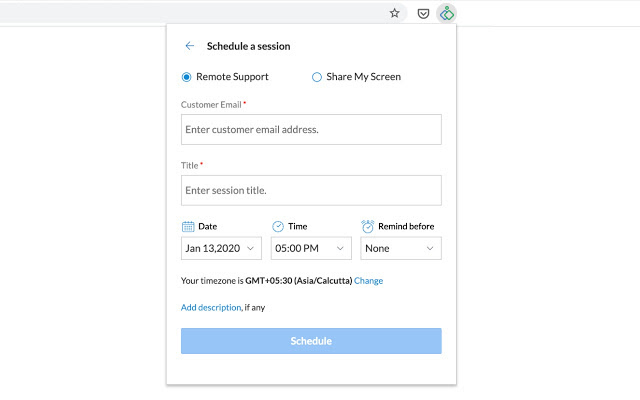Click the Schedule a session heading text
Viewport: 640px width, 400px height.
248,46
